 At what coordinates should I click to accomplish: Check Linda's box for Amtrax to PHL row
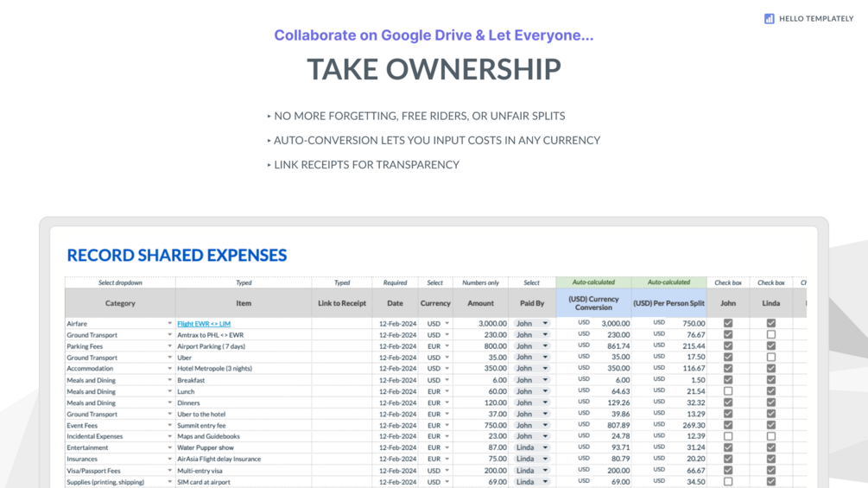click(x=771, y=335)
